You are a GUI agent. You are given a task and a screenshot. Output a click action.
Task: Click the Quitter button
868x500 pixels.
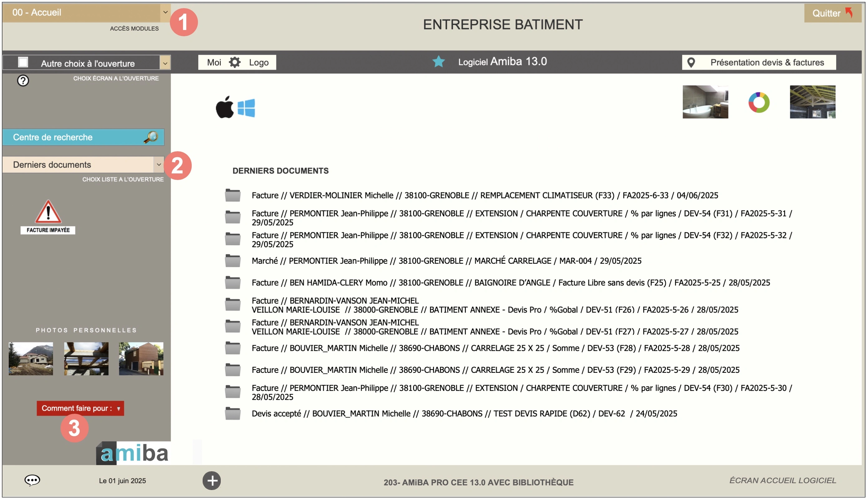[x=832, y=13]
